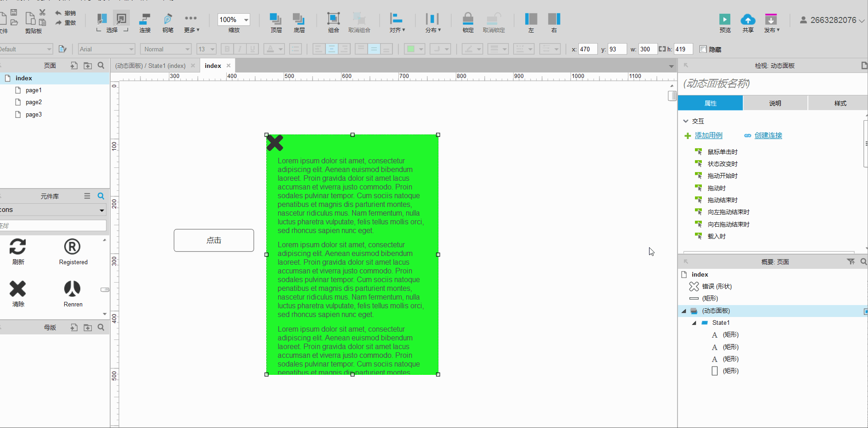Click the 预览 preview play icon

coord(725,19)
